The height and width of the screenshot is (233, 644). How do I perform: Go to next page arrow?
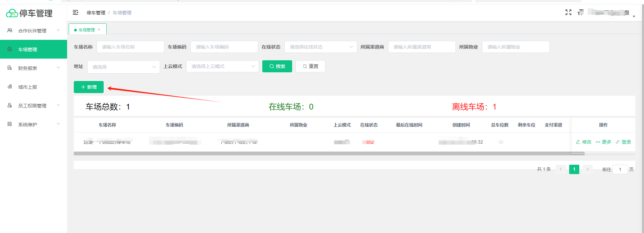point(587,169)
